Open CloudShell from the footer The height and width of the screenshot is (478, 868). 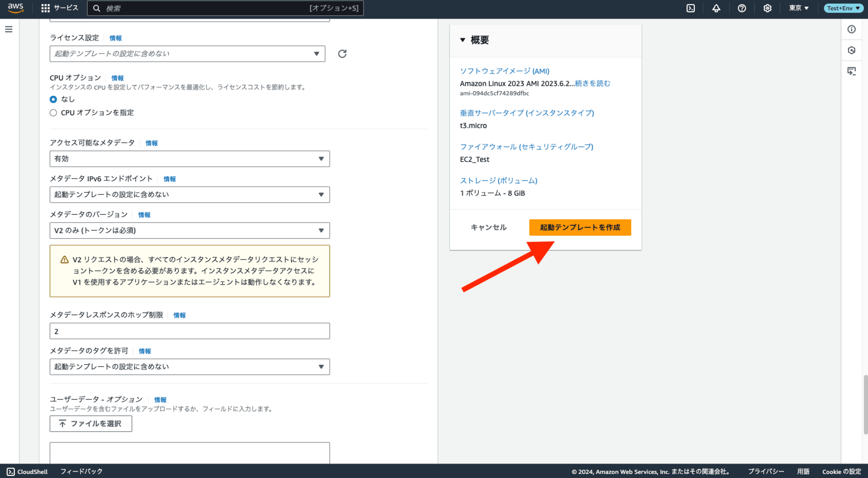pyautogui.click(x=27, y=471)
